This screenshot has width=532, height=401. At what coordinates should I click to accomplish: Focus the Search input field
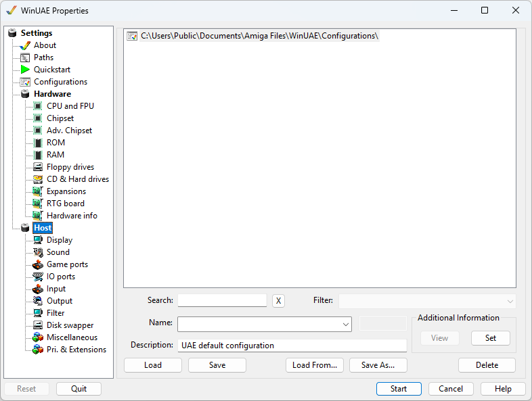coord(222,300)
